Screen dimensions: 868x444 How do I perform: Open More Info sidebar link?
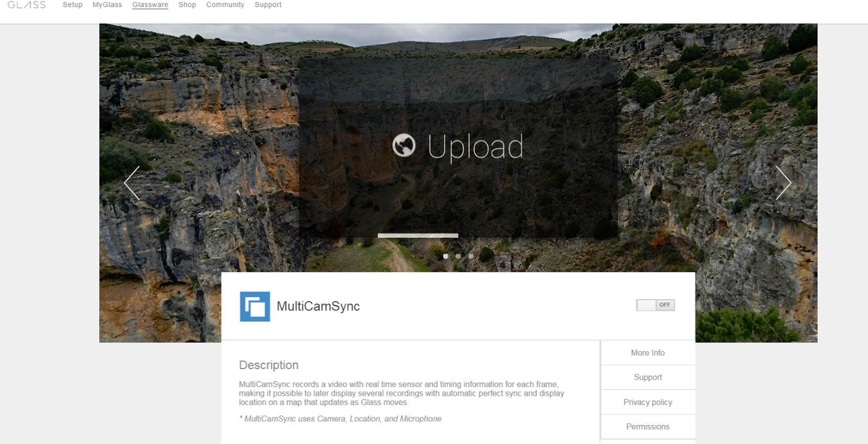[648, 353]
